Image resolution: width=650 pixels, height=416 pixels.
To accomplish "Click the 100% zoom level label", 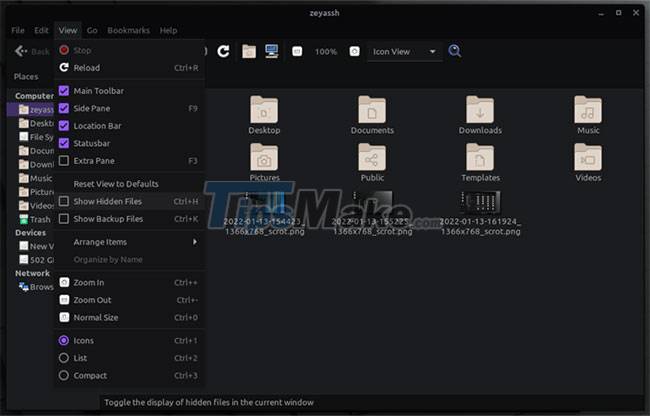I will (x=326, y=52).
